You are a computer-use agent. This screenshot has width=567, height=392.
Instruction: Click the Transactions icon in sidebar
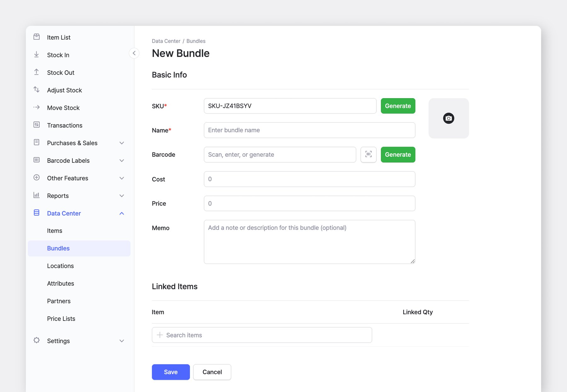click(37, 125)
